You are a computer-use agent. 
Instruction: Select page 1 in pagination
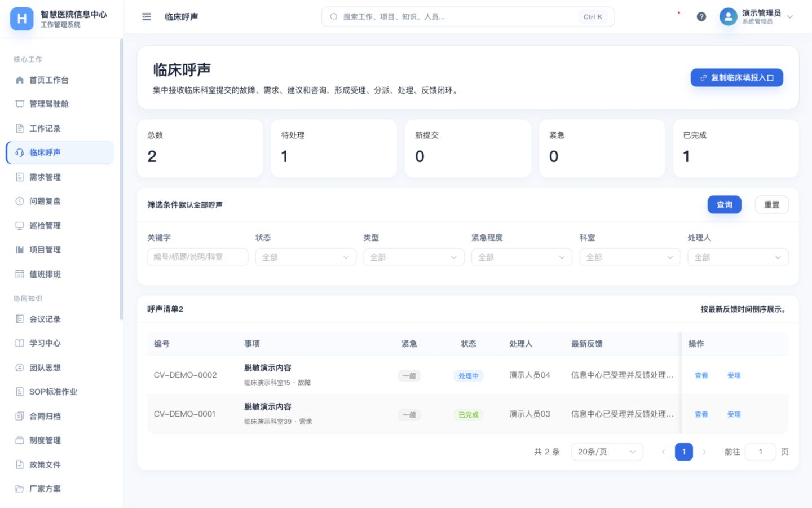[x=684, y=452]
